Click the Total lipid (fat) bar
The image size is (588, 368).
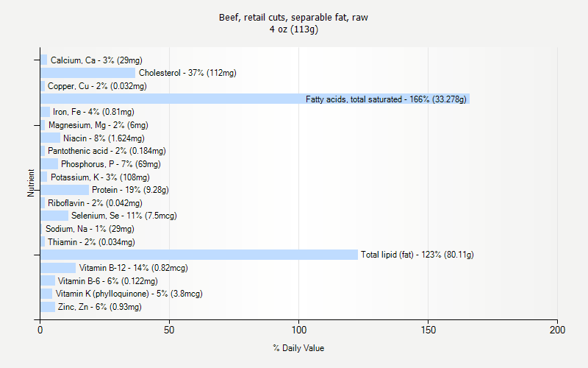click(198, 255)
